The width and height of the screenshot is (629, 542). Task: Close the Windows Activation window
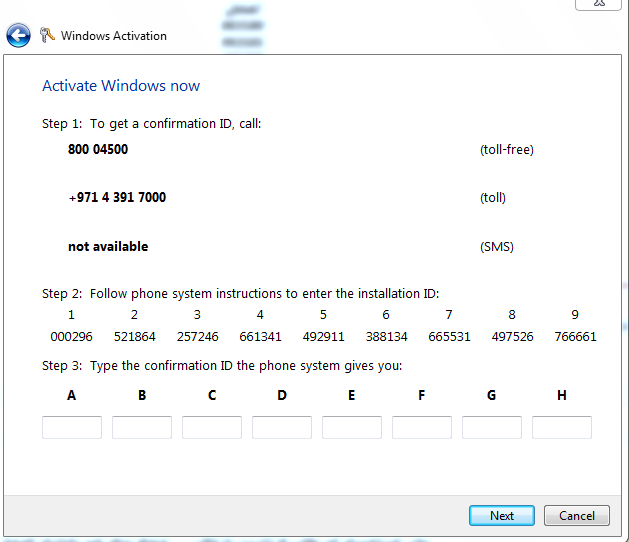(x=599, y=4)
